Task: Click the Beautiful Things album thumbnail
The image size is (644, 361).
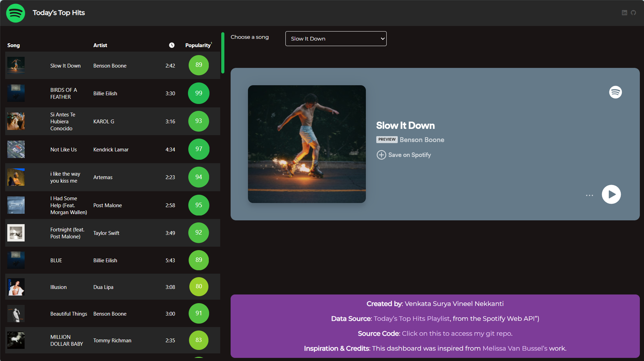Action: click(x=16, y=314)
